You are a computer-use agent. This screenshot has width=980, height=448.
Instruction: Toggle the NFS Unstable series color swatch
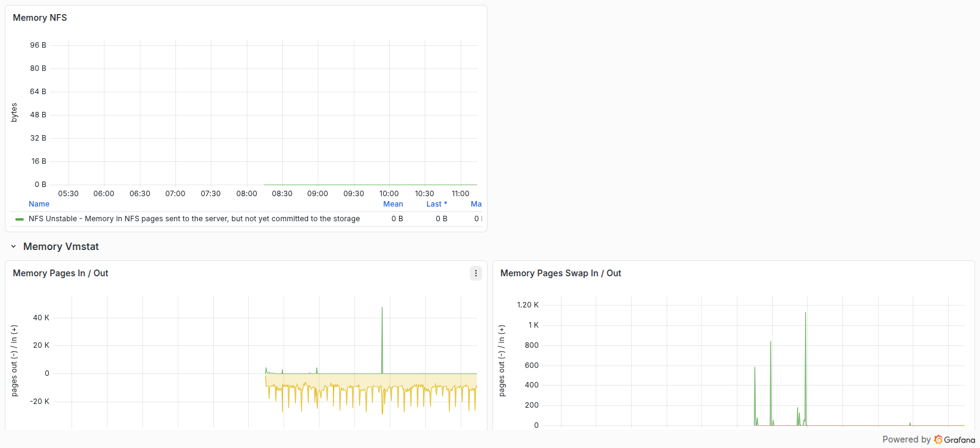[x=20, y=219]
